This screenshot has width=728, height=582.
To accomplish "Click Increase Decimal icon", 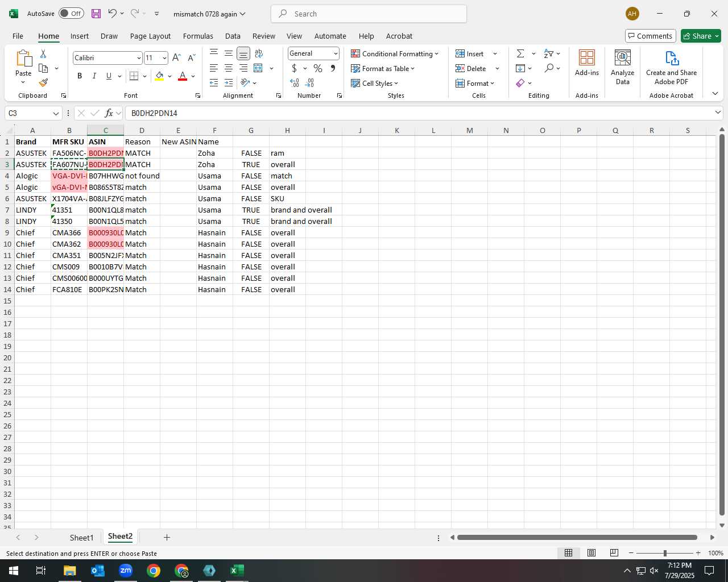I will (295, 83).
